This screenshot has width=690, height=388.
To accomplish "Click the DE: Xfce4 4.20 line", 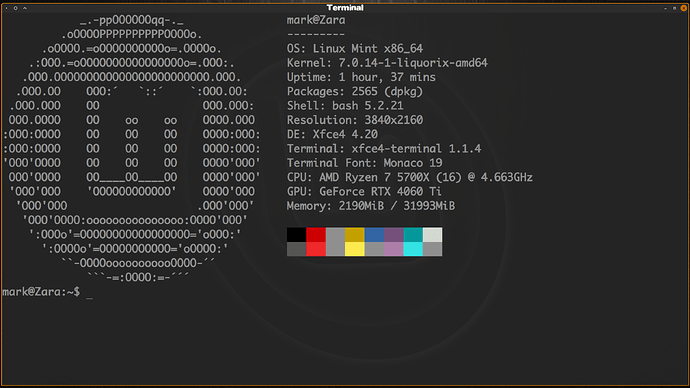I will click(332, 134).
